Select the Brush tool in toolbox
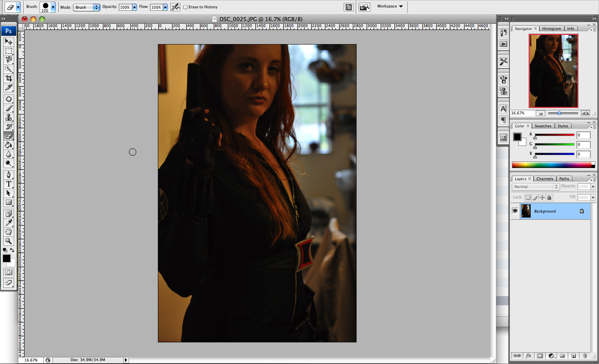The width and height of the screenshot is (599, 364). pyautogui.click(x=8, y=109)
